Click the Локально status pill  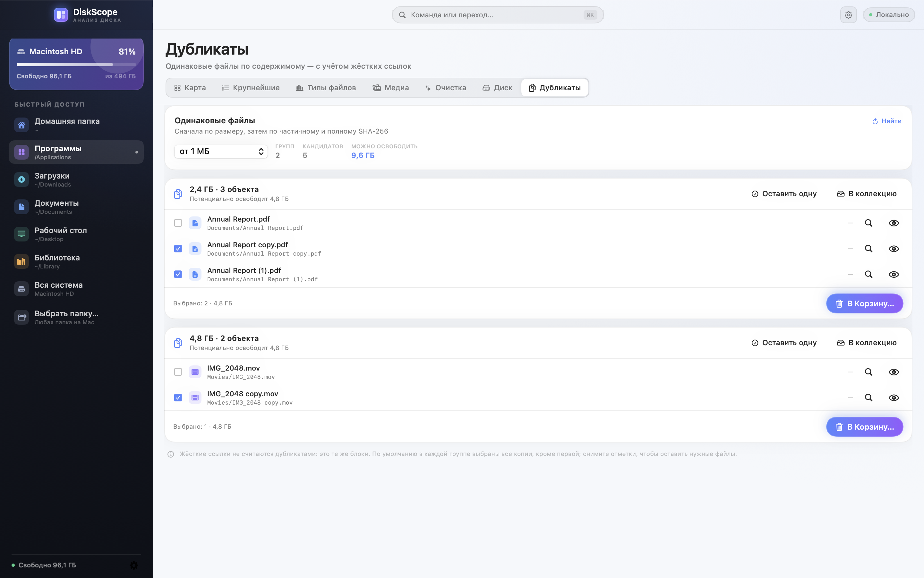pos(889,15)
